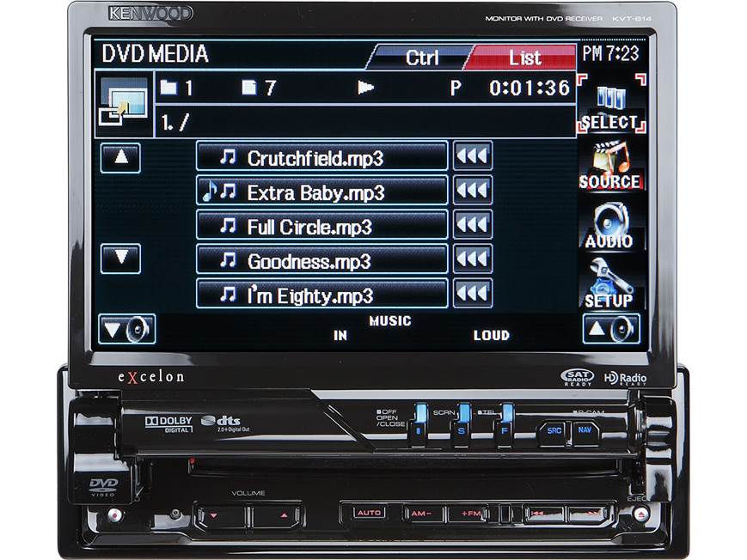The width and height of the screenshot is (747, 560).
Task: Tap the 0:01:36 elapsed time
Action: pos(530,88)
